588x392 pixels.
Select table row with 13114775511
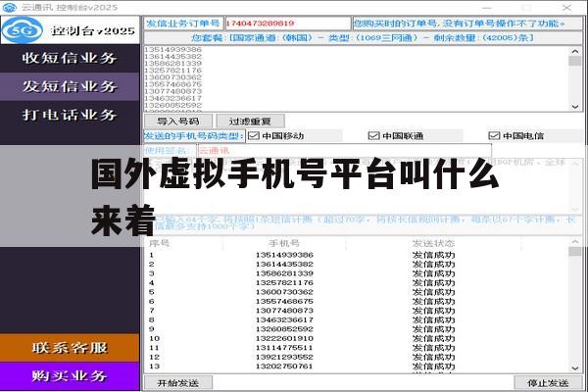(357, 348)
